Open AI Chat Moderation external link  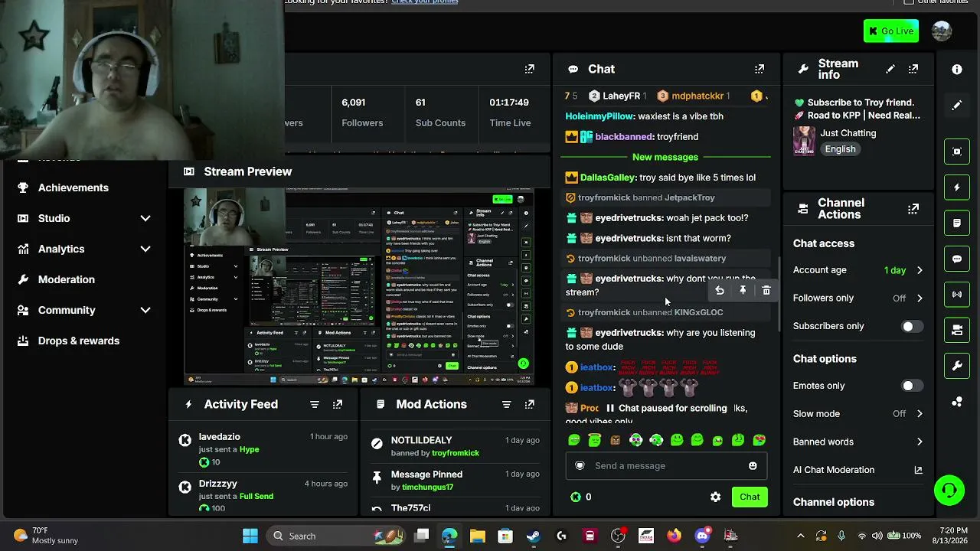tap(918, 470)
